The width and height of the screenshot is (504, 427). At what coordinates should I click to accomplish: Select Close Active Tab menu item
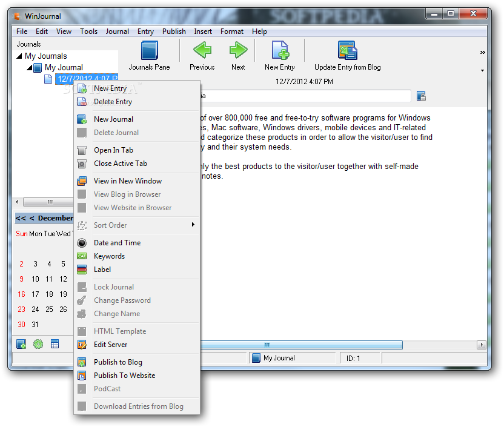pyautogui.click(x=137, y=164)
